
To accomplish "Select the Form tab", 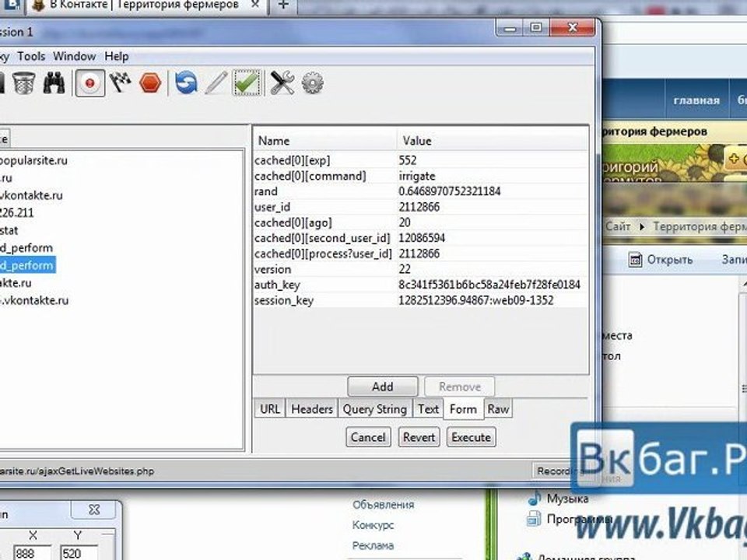I will (463, 409).
